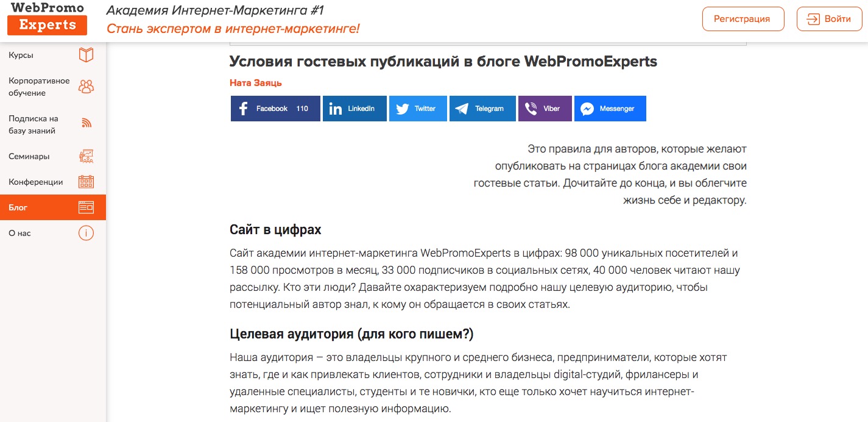Navigate to Семинары
Image resolution: width=868 pixels, height=422 pixels.
point(53,156)
